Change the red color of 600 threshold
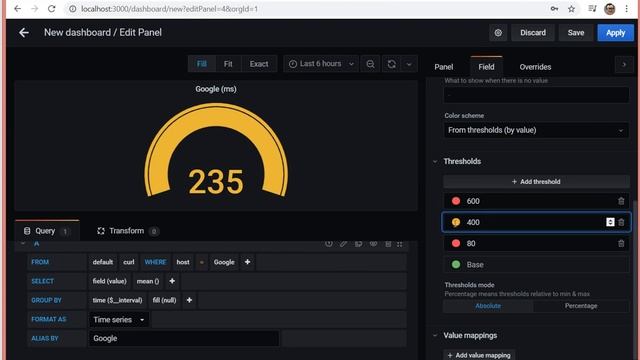640x360 pixels. [456, 201]
